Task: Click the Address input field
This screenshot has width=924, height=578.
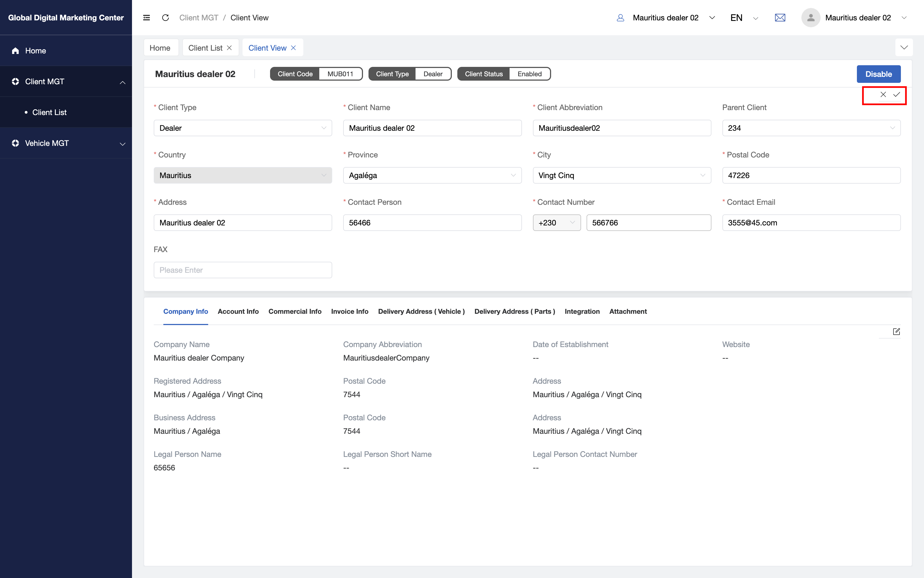Action: click(x=243, y=223)
